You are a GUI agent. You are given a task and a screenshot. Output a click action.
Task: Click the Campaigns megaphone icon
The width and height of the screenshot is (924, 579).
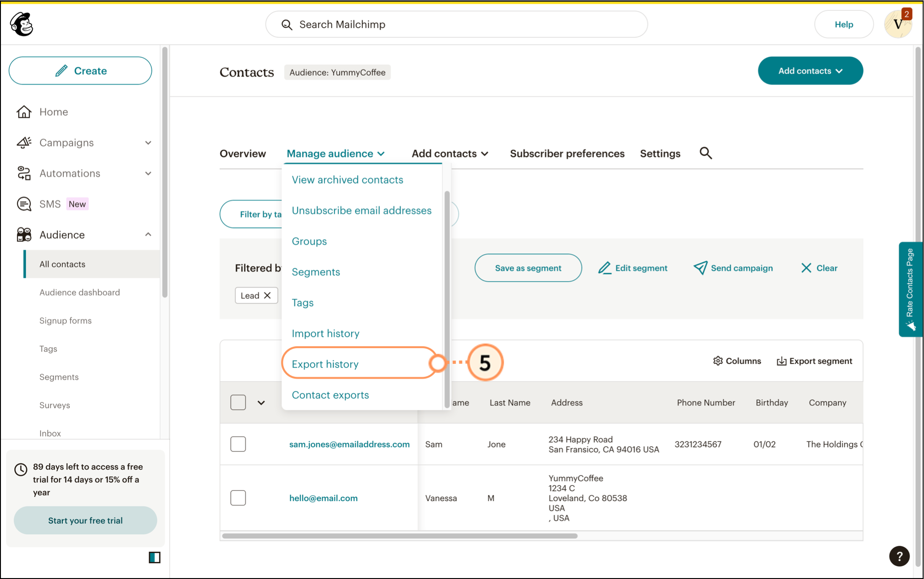point(24,143)
